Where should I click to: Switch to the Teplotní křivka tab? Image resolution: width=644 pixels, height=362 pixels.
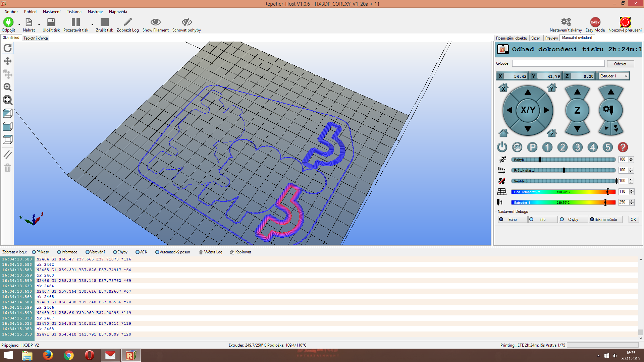36,38
